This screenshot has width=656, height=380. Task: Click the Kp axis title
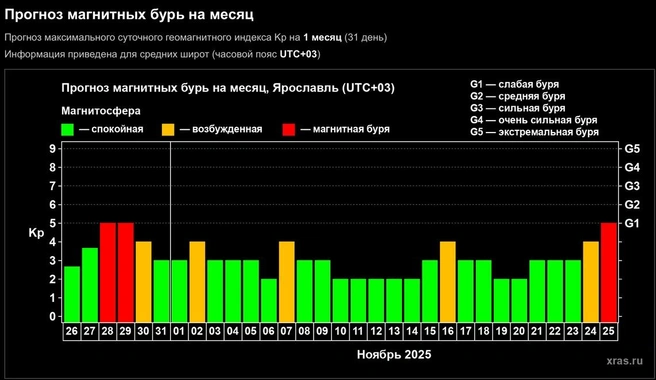36,233
